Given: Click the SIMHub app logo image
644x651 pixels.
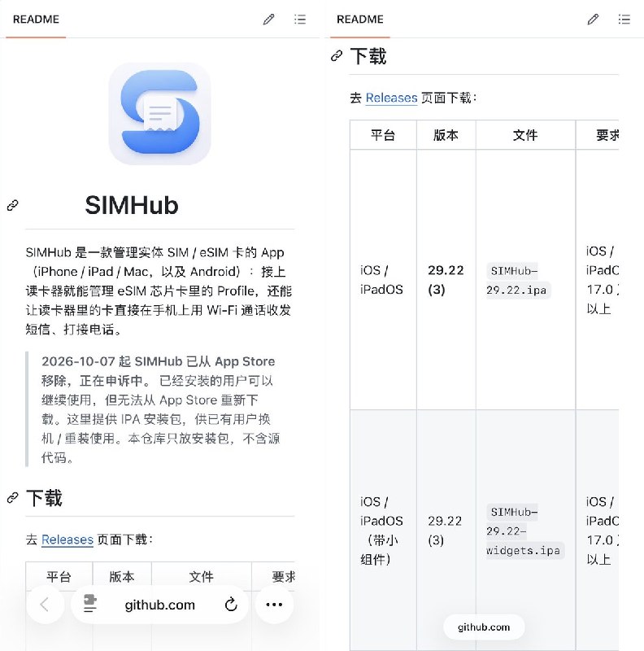Looking at the screenshot, I should point(159,113).
